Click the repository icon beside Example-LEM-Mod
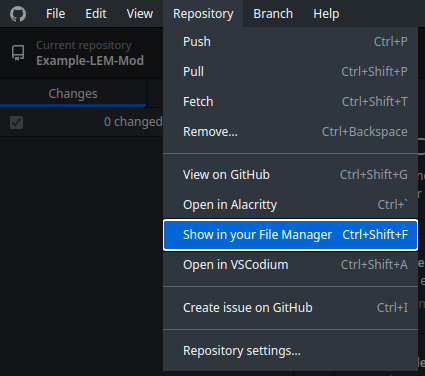Image resolution: width=425 pixels, height=376 pixels. [x=18, y=53]
